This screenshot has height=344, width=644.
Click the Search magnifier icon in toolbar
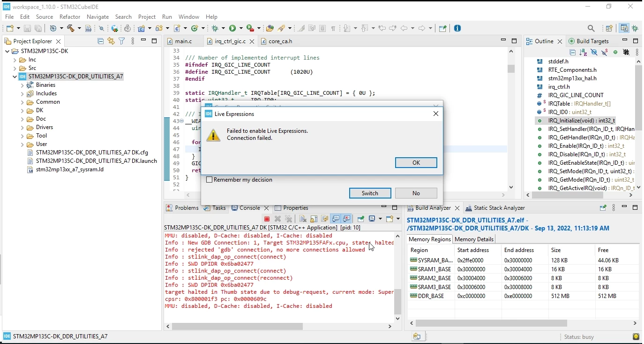[x=591, y=28]
